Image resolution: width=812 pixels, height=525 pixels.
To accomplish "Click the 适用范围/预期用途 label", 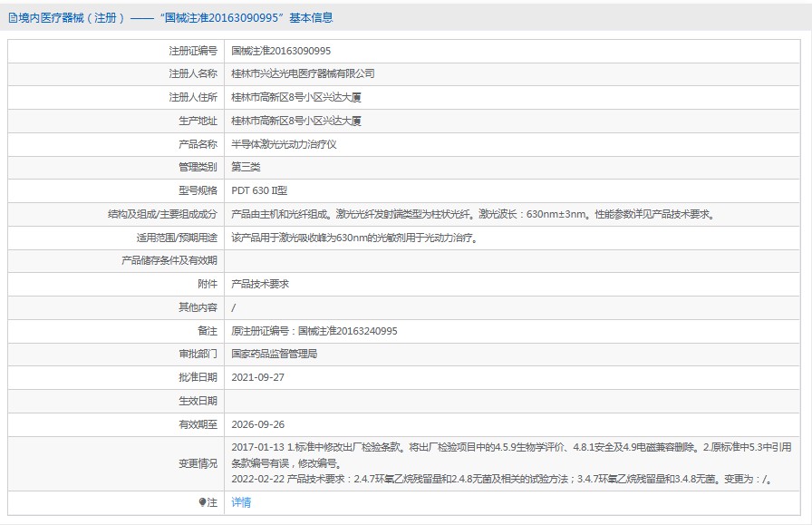I will tap(177, 238).
